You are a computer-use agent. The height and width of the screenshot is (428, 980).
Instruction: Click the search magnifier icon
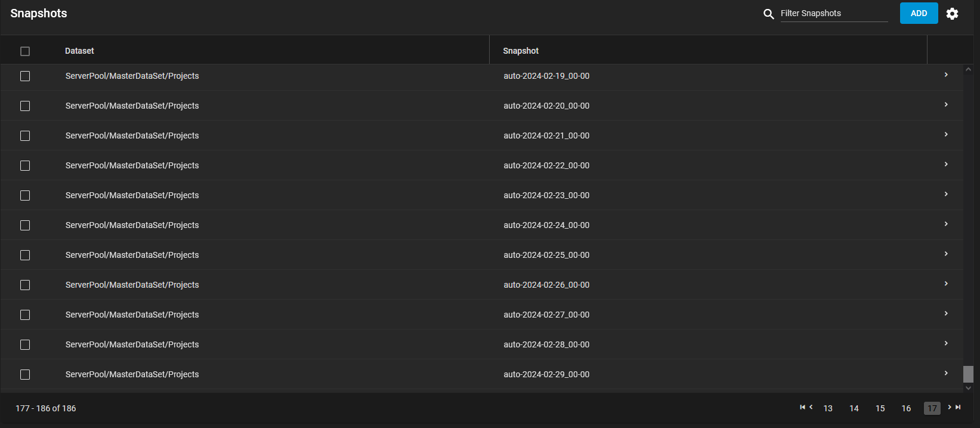768,14
